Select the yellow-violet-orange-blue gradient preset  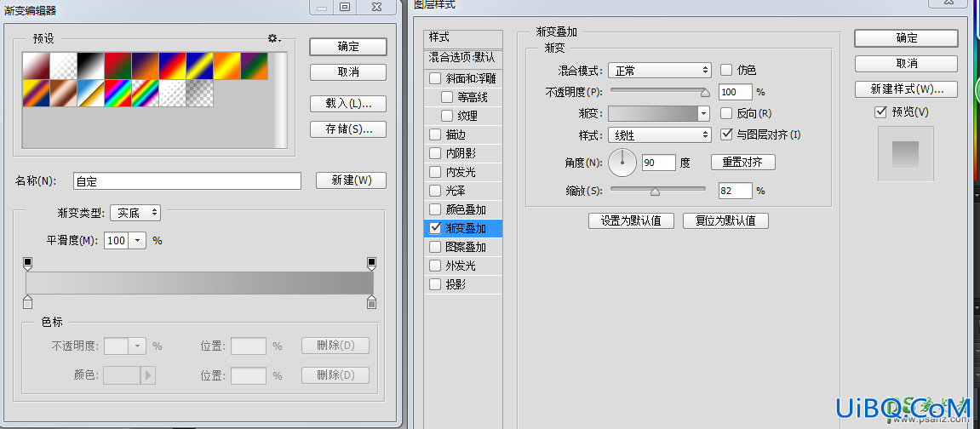(36, 93)
